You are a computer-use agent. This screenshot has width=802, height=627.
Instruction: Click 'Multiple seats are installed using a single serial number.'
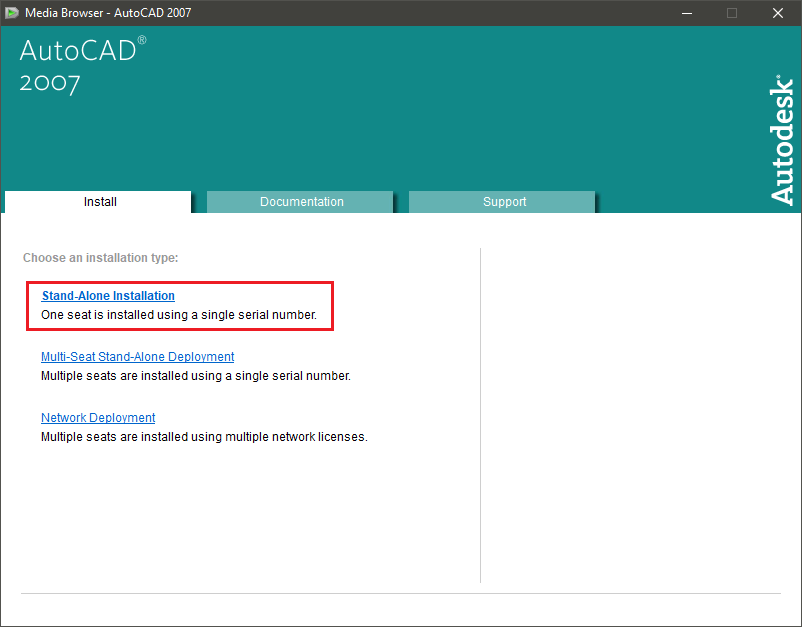(x=196, y=376)
